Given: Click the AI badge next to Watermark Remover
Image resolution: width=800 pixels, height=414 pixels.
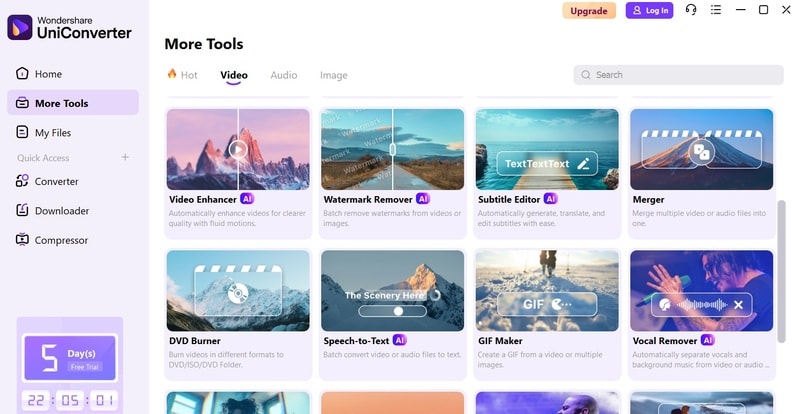Looking at the screenshot, I should [x=423, y=199].
